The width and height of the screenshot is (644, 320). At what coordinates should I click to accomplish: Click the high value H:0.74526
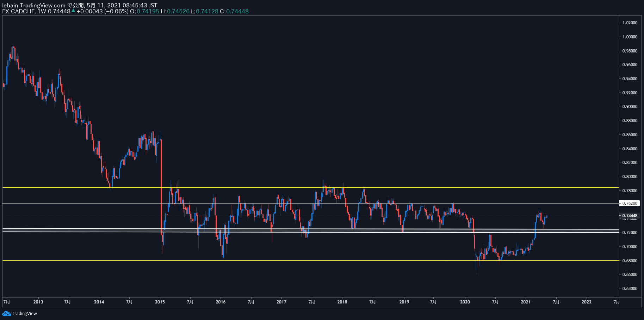tap(175, 11)
